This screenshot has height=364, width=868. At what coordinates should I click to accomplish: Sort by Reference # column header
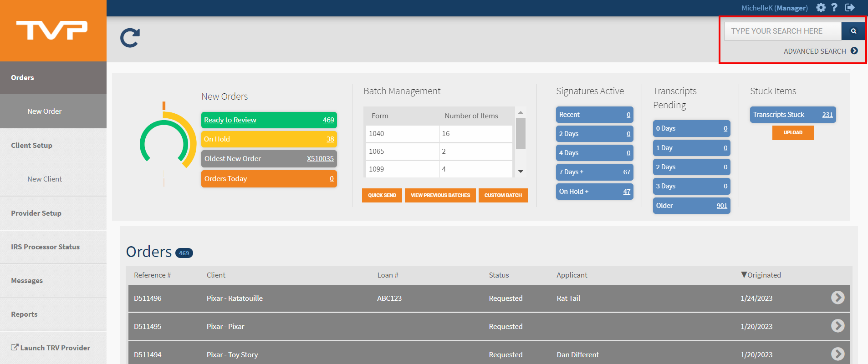point(152,275)
